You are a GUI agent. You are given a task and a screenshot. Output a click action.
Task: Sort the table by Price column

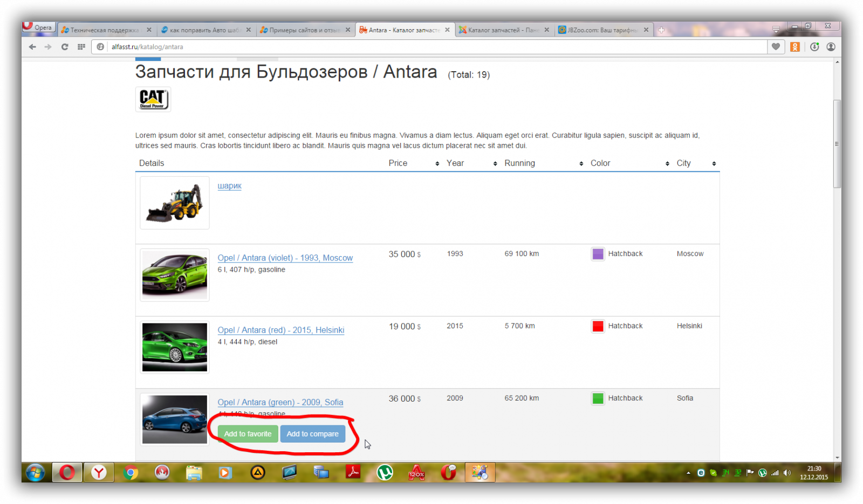[414, 163]
